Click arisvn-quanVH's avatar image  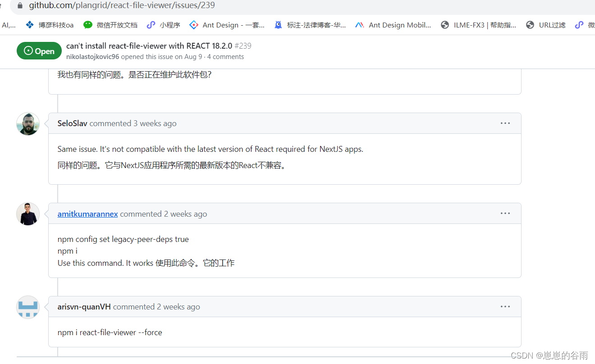(x=27, y=307)
